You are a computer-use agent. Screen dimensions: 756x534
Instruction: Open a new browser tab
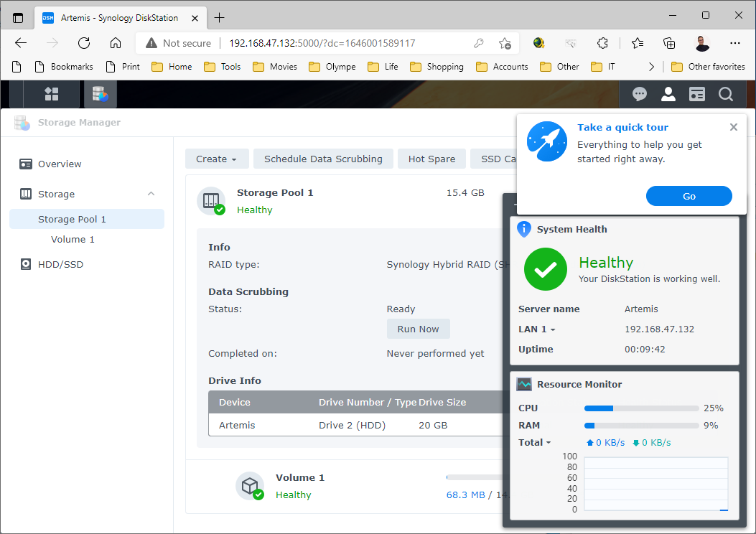220,18
